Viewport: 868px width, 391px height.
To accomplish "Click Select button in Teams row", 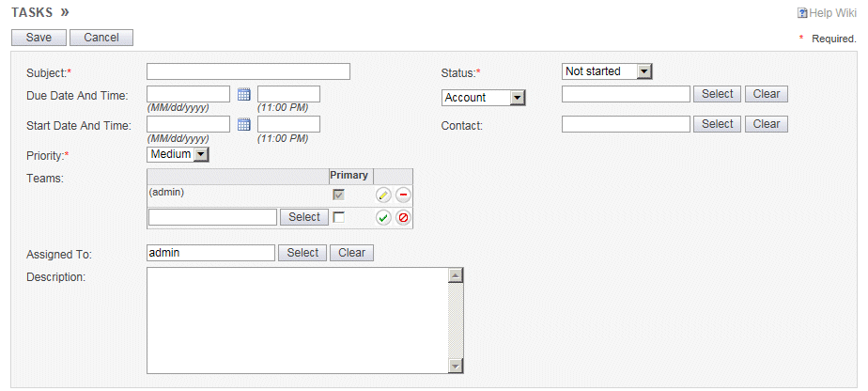I will coord(303,217).
